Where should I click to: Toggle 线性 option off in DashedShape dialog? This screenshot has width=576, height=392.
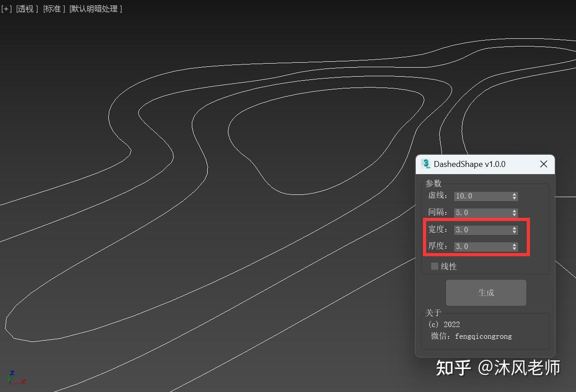(434, 266)
